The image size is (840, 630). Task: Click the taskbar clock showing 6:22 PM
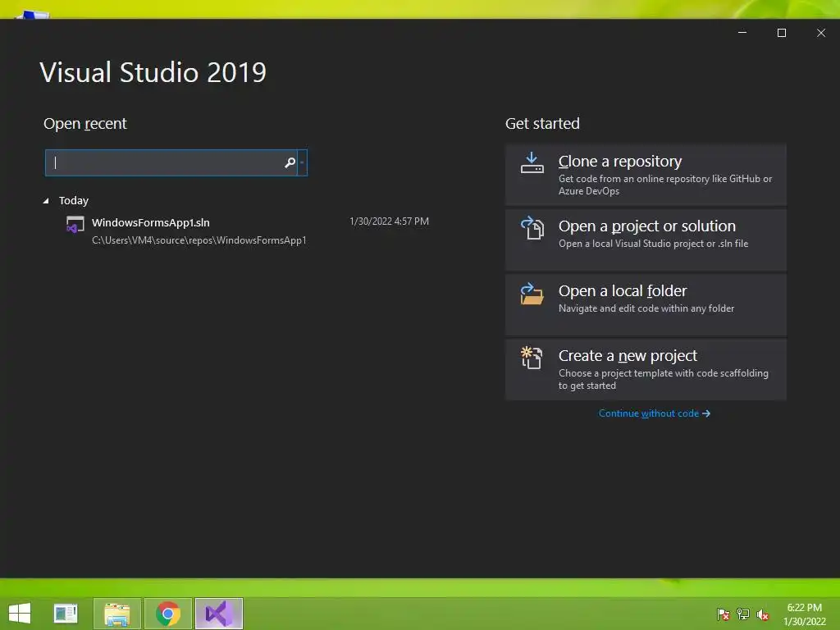tap(804, 614)
